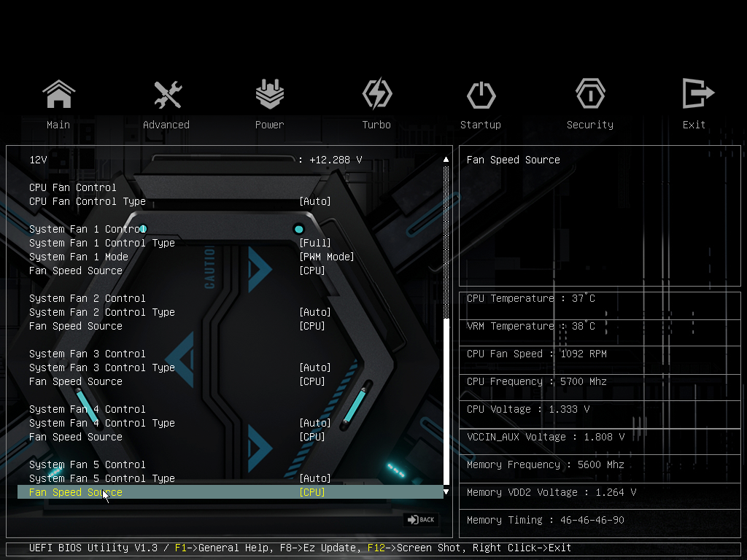
Task: Open System Fan 3 Control Type [Auto] value
Action: 315,367
